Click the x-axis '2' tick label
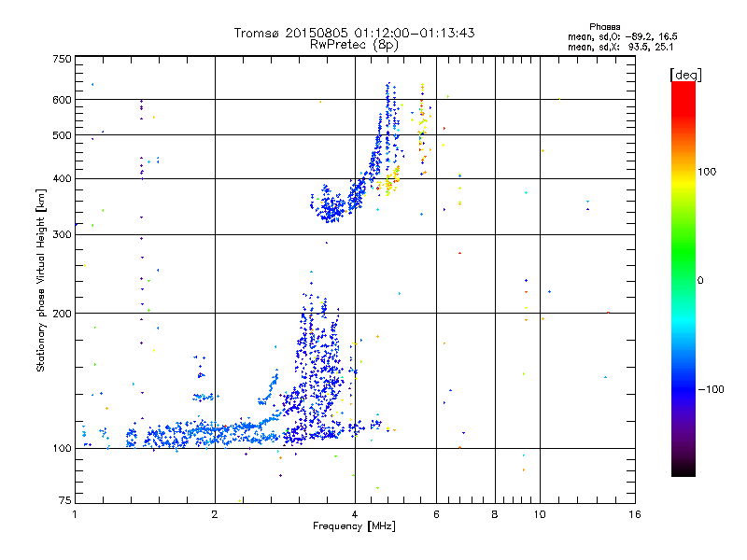This screenshot has width=747, height=560. pos(215,514)
